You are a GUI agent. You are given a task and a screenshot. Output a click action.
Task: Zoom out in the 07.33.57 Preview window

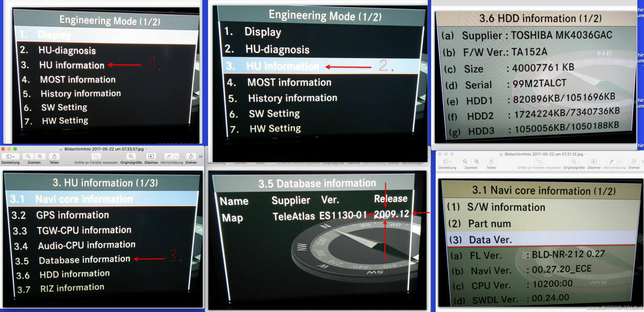(x=28, y=156)
